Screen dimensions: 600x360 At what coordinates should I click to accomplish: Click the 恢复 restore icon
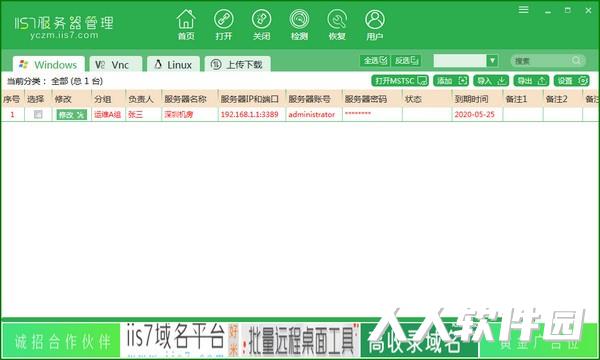pos(337,24)
